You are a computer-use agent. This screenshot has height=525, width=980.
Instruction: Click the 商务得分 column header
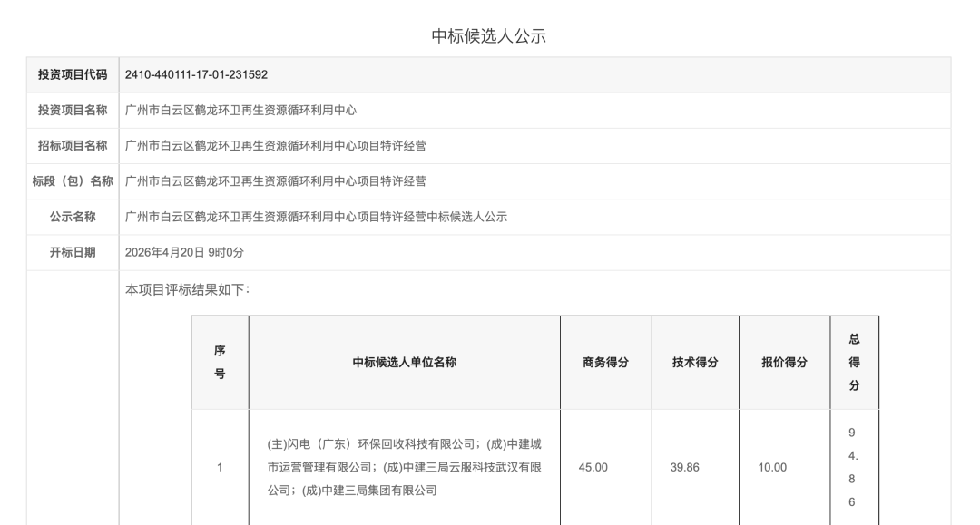pos(605,362)
